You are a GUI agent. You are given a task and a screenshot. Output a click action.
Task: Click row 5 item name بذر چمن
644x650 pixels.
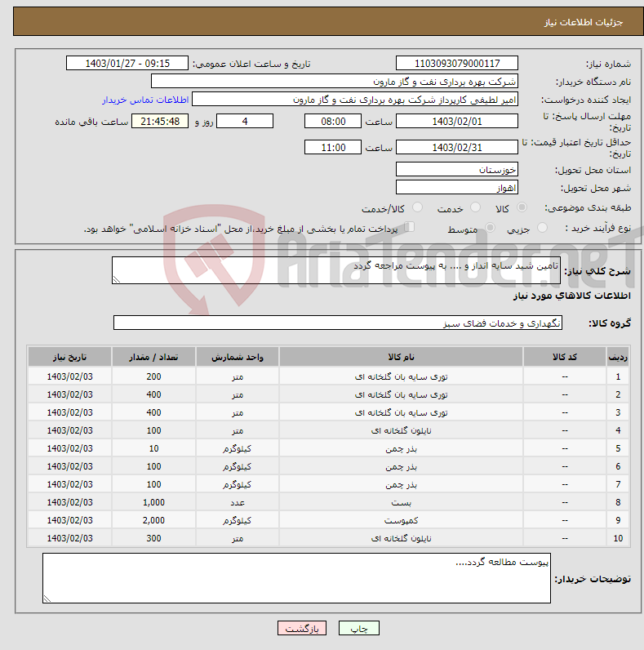[401, 448]
